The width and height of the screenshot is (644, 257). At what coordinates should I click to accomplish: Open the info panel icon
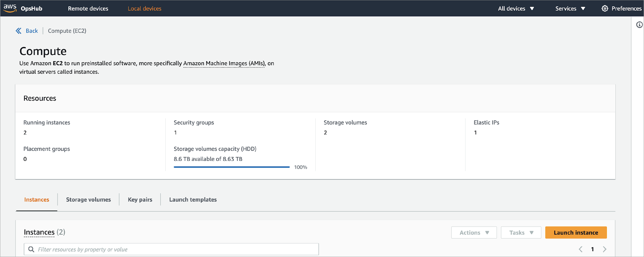(639, 25)
